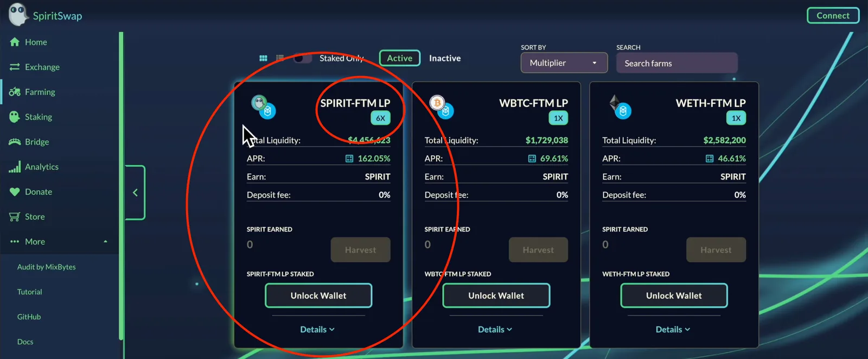Open the Home page icon
Image resolution: width=868 pixels, height=359 pixels.
[15, 42]
